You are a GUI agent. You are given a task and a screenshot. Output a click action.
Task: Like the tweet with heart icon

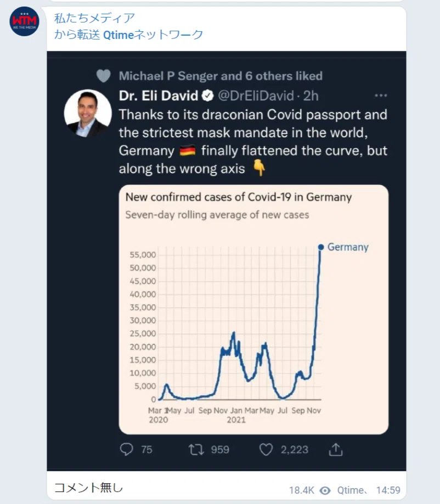pos(266,449)
